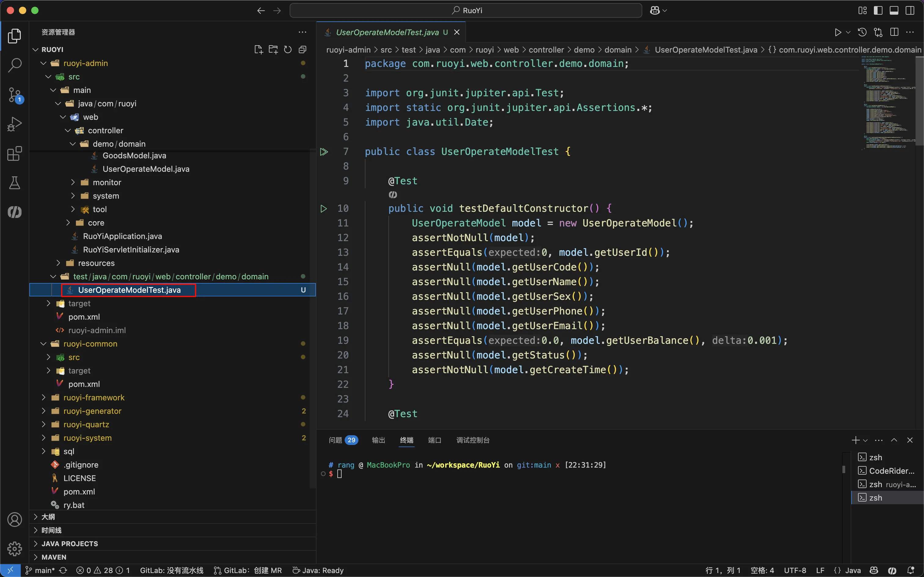Refresh the explorer file tree
The width and height of the screenshot is (924, 577).
288,50
